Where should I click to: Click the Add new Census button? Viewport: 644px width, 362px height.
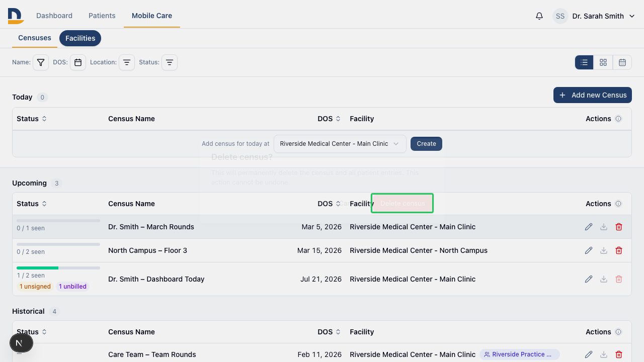point(593,95)
